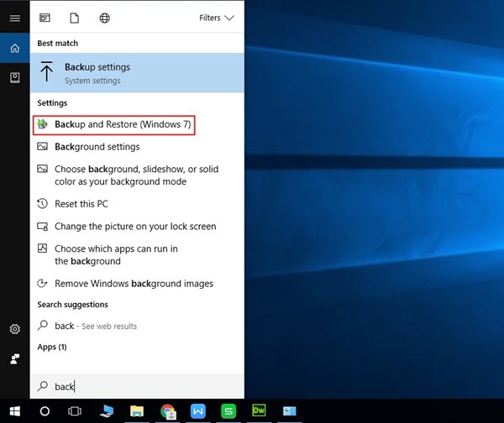The width and height of the screenshot is (504, 423).
Task: Open Task View on taskbar
Action: point(75,411)
